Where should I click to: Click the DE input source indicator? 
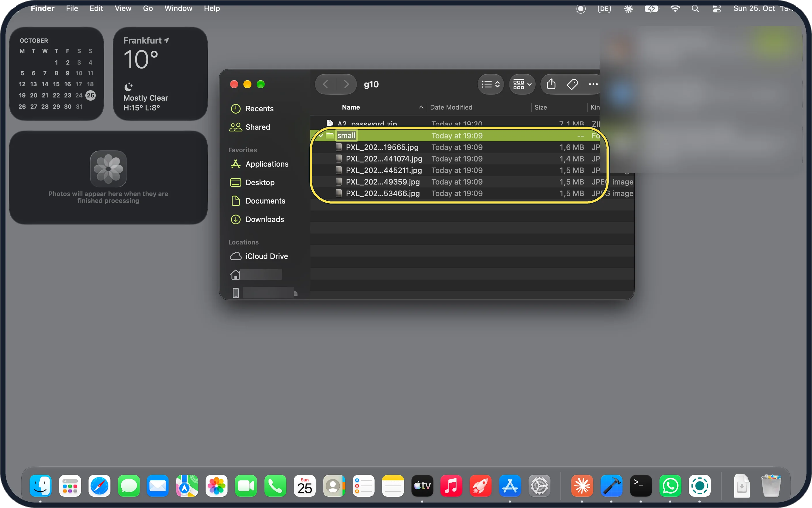pyautogui.click(x=604, y=9)
